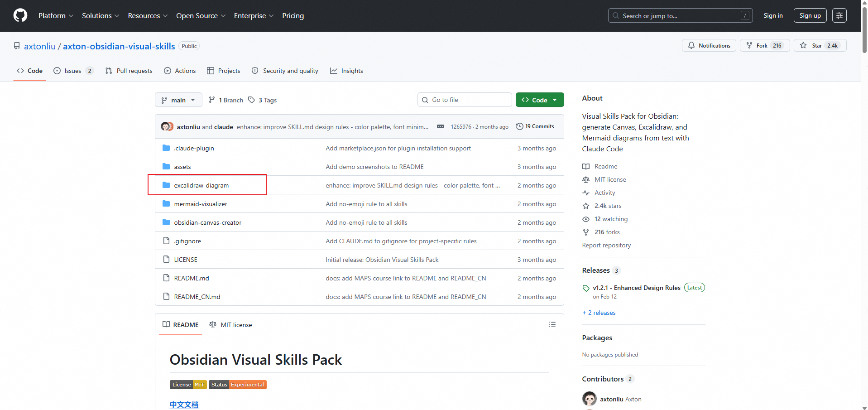Viewport: 868px width, 410px height.
Task: View 216 forks in About
Action: tap(601, 232)
